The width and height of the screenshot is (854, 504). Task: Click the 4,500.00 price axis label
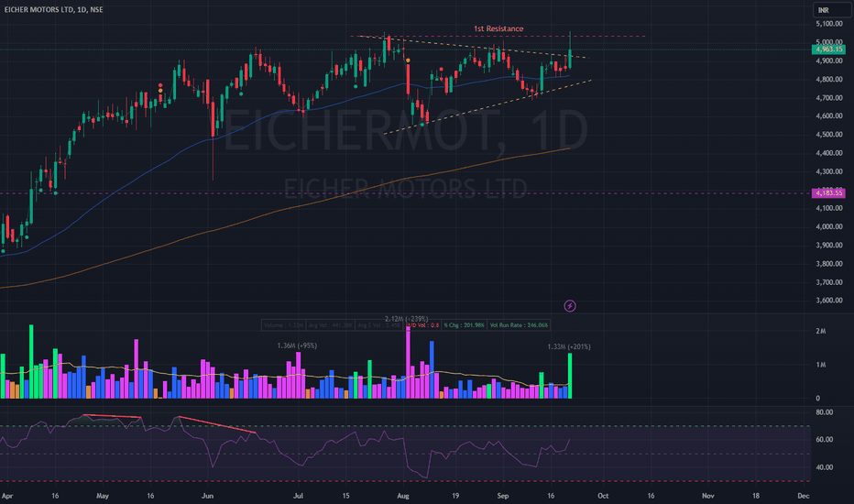829,134
